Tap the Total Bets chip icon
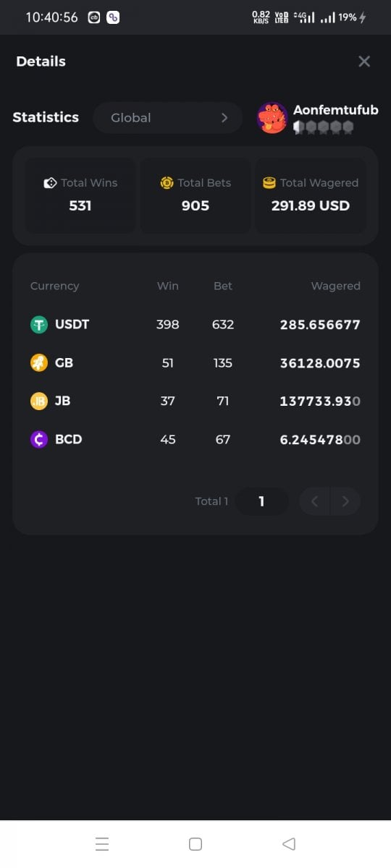The width and height of the screenshot is (391, 868). (x=167, y=183)
